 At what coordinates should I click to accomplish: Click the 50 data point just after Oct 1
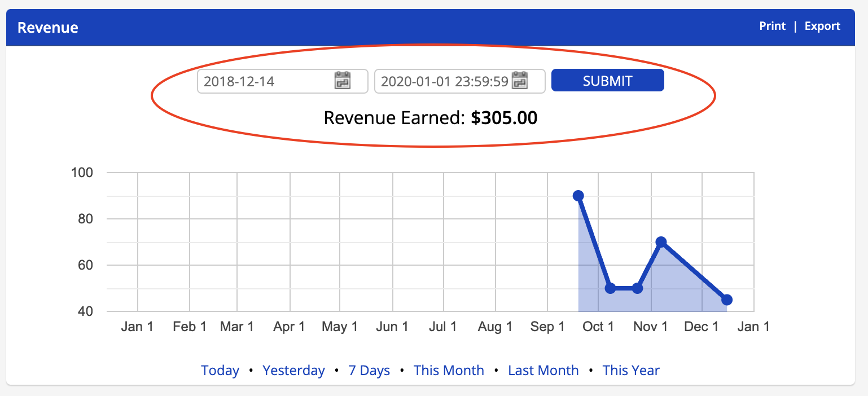(x=610, y=288)
